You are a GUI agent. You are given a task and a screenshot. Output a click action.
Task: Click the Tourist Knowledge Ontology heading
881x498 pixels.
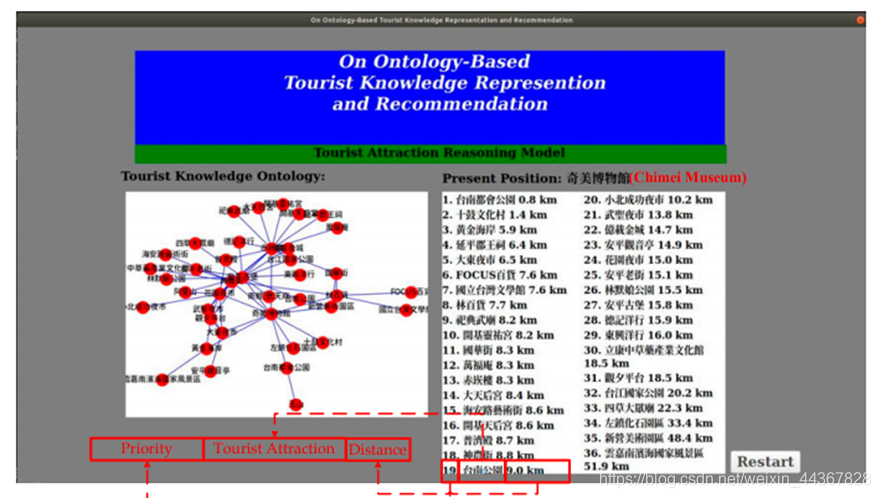(x=223, y=176)
